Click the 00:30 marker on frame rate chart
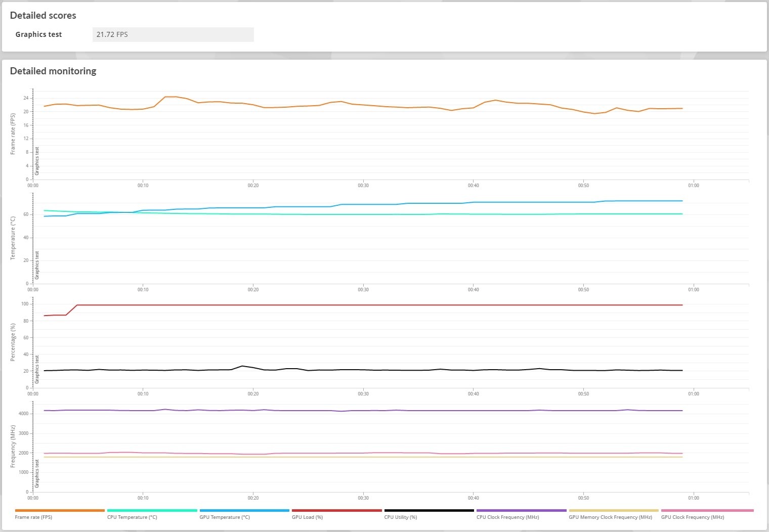The image size is (769, 532). pyautogui.click(x=363, y=186)
